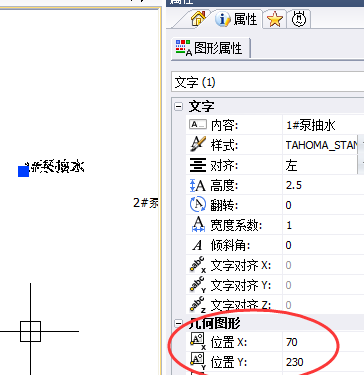
Task: Open the star favorites tab
Action: click(275, 20)
